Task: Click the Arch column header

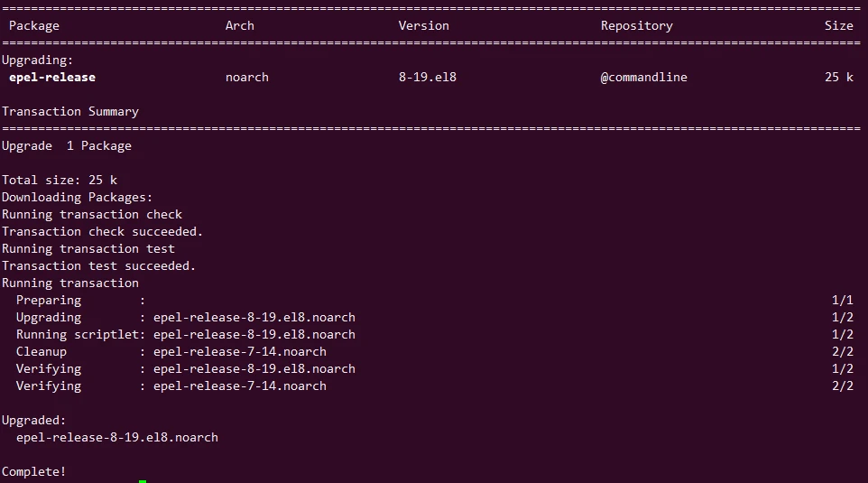Action: pyautogui.click(x=239, y=26)
